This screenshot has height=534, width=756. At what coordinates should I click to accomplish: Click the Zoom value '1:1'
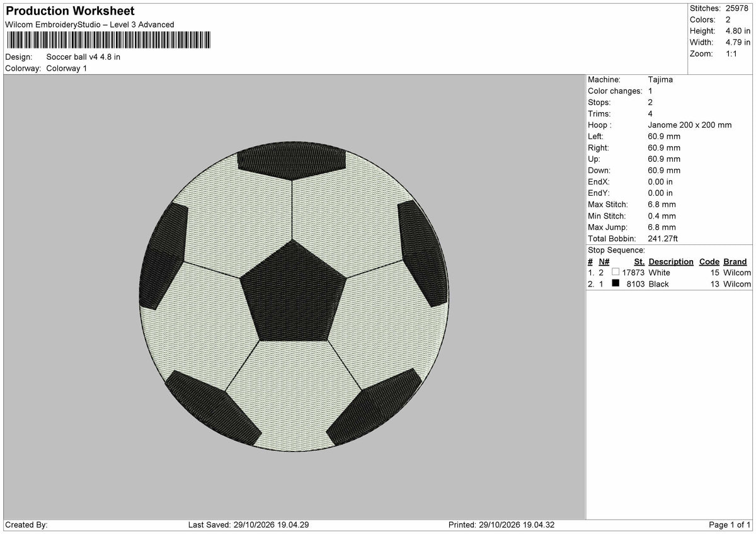(732, 54)
